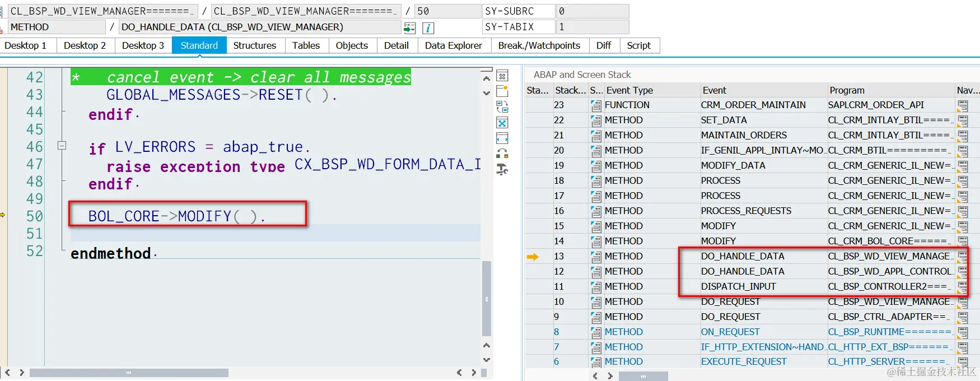This screenshot has width=980, height=381.
Task: Click navigation icon for ON_REQUEST row
Action: 963,332
